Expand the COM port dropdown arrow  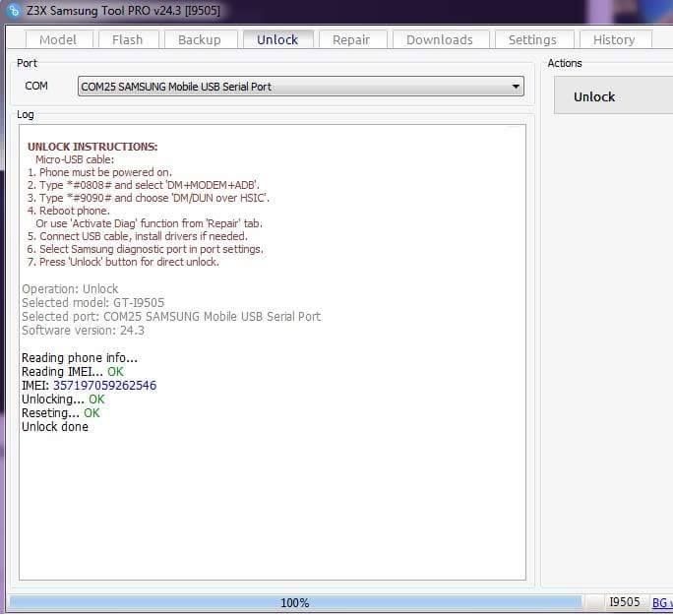coord(516,87)
